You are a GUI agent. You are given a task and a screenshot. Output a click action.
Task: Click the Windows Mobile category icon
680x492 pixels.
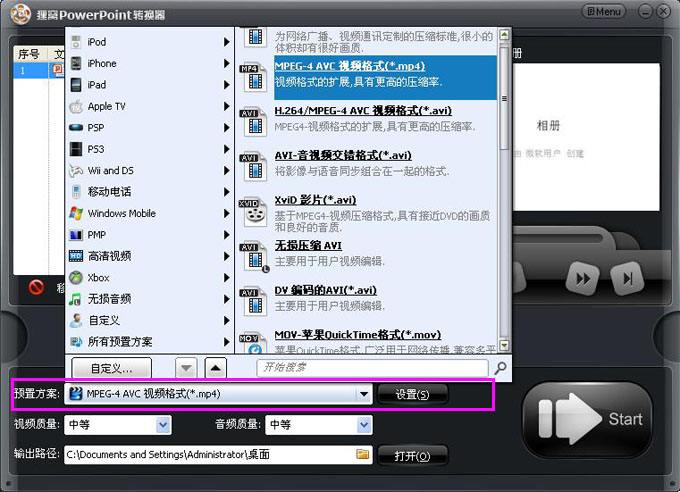coord(76,213)
